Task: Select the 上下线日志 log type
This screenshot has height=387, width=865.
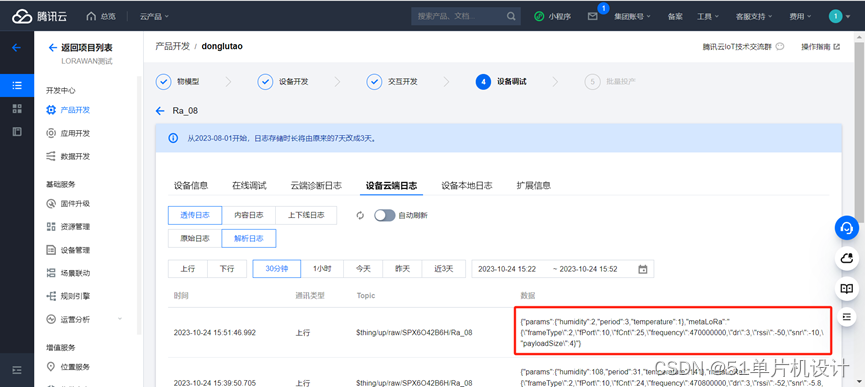Action: click(306, 216)
